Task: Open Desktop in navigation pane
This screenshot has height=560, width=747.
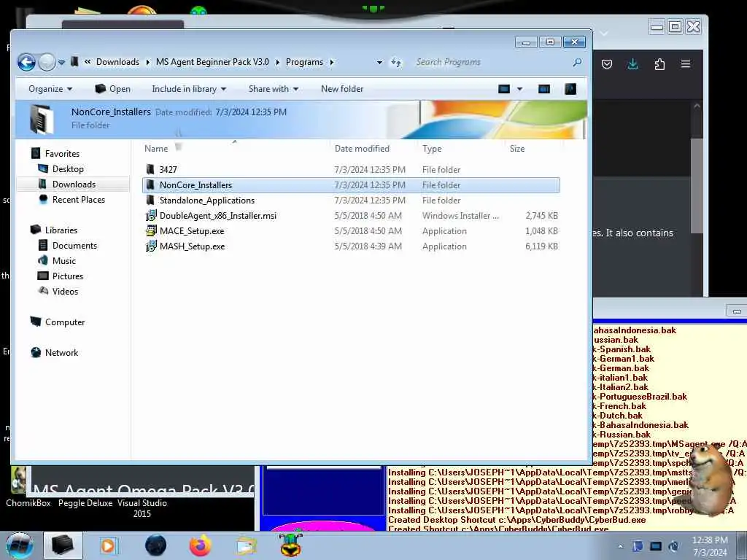Action: [x=68, y=169]
